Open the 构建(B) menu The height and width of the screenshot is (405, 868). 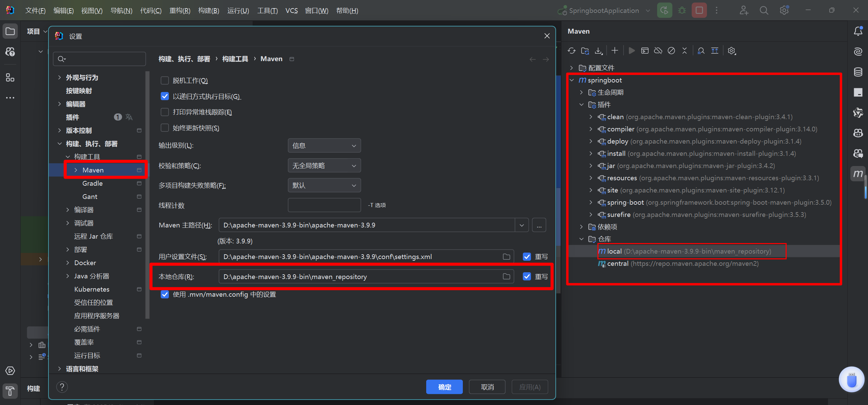[x=209, y=11]
